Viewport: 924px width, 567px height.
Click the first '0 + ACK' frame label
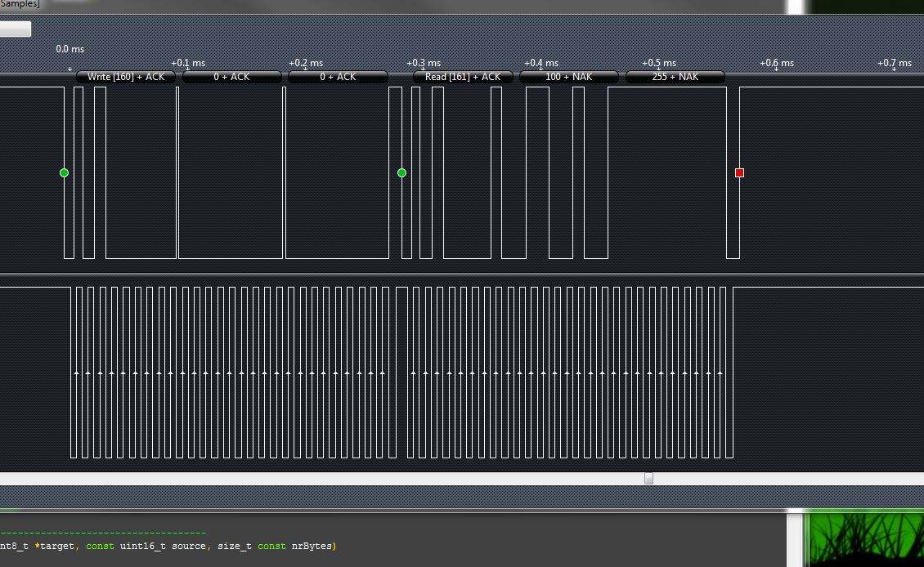[231, 77]
